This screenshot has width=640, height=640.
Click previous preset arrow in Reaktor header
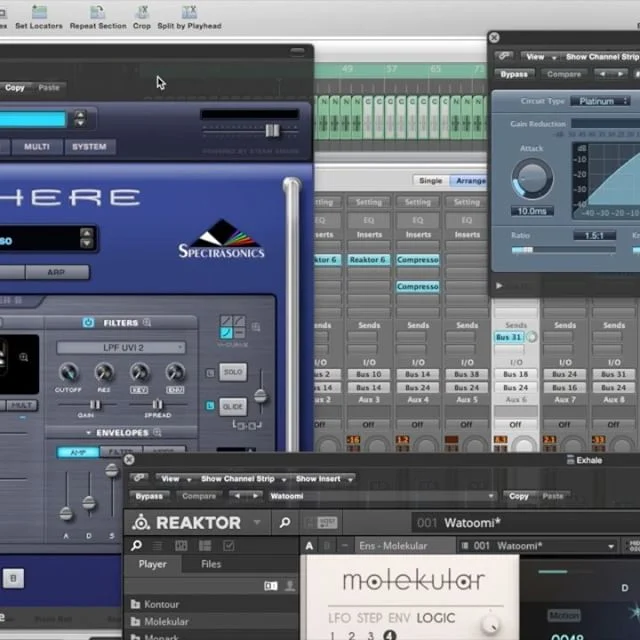237,496
